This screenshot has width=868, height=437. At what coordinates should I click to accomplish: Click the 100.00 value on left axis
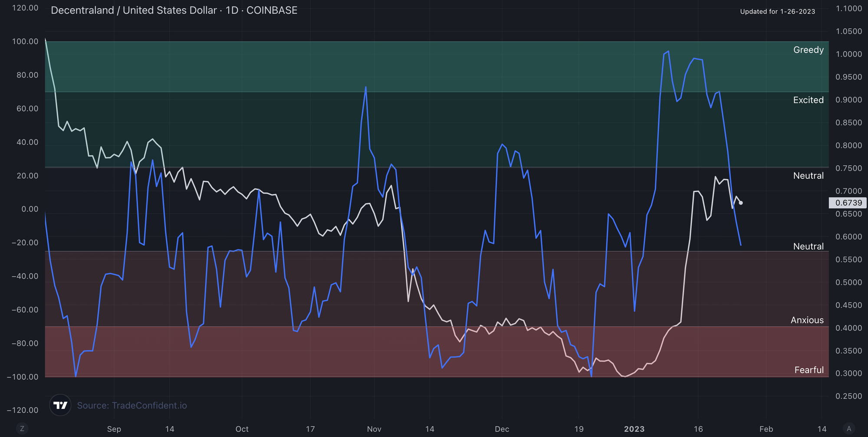pyautogui.click(x=25, y=41)
